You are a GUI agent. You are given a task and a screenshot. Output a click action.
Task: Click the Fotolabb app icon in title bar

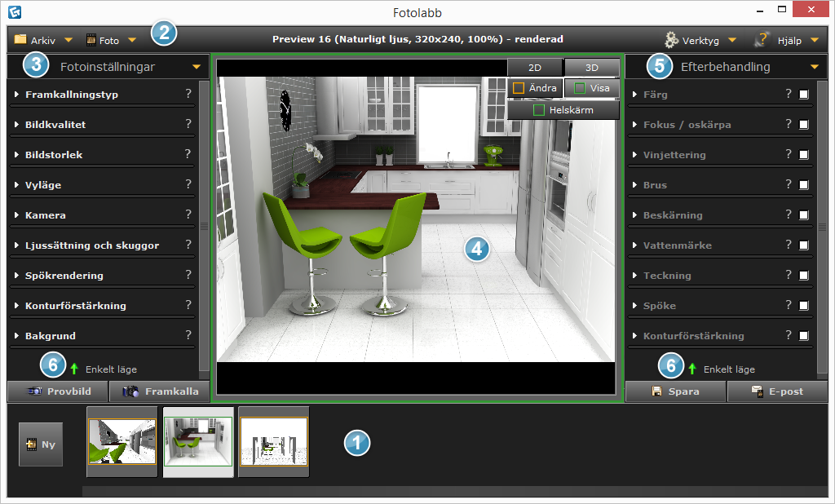tap(13, 12)
